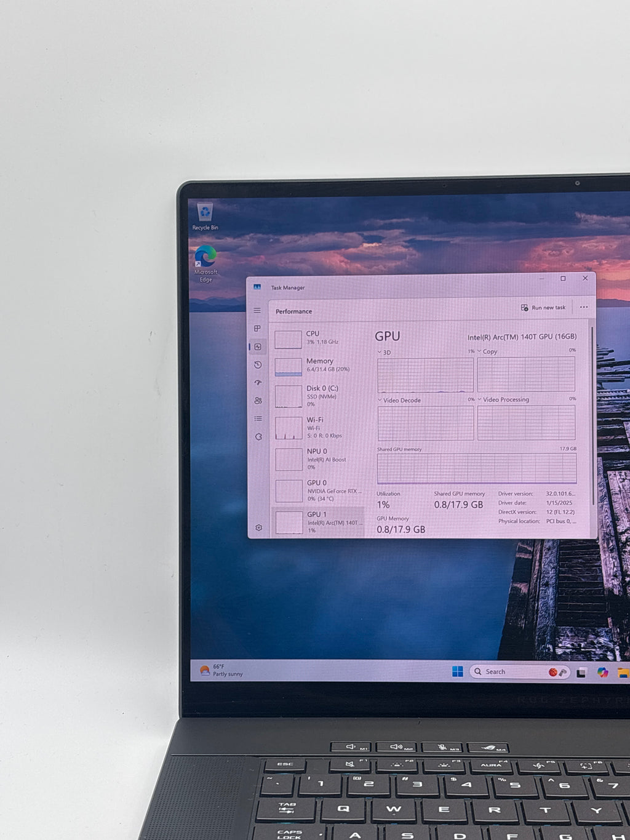630x840 pixels.
Task: Click the Task Manager vertical scrollbar
Action: point(593,415)
